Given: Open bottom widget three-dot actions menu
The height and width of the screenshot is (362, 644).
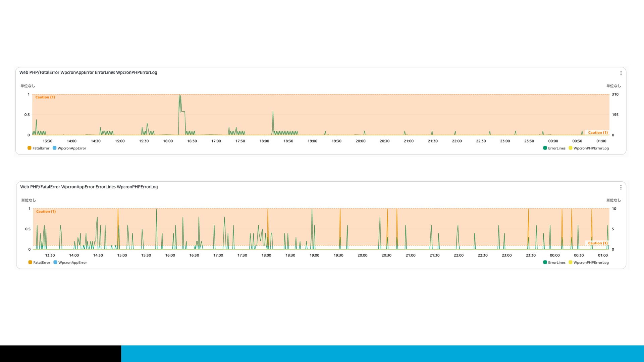Looking at the screenshot, I should pyautogui.click(x=621, y=187).
